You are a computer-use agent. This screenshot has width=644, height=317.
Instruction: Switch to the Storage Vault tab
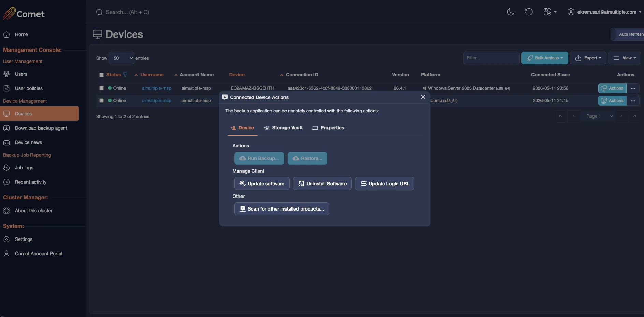tap(283, 128)
